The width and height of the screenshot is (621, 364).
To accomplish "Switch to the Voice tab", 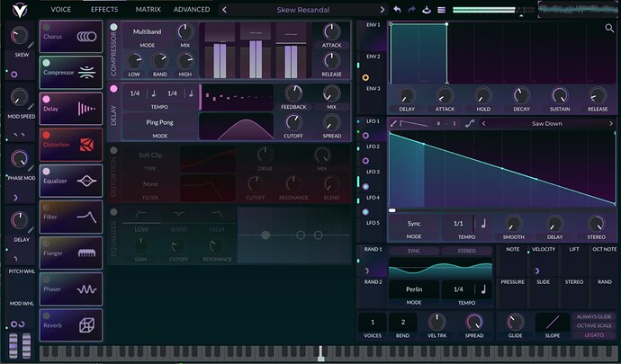I will (x=61, y=10).
